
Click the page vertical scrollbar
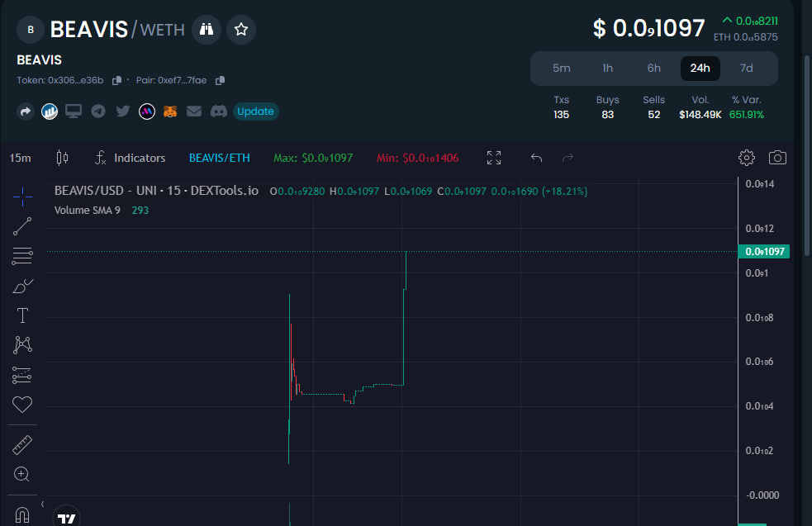pyautogui.click(x=807, y=155)
